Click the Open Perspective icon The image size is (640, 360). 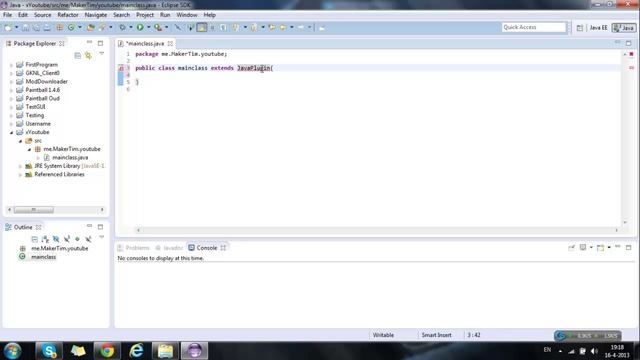[x=580, y=28]
